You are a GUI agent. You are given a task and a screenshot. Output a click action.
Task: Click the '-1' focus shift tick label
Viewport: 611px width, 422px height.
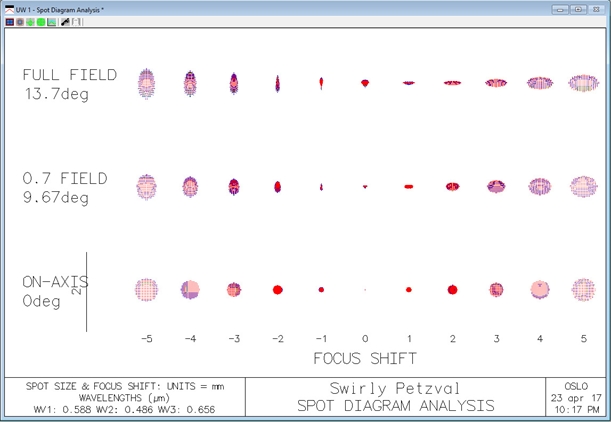click(x=321, y=339)
